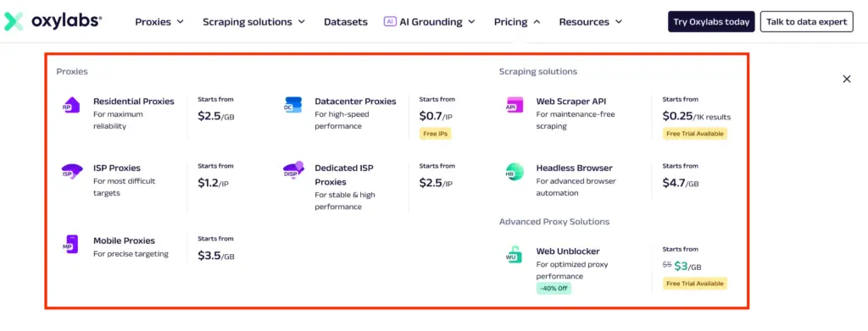Click Web Scraper API Free Trial Available badge
The width and height of the screenshot is (868, 331).
click(695, 134)
